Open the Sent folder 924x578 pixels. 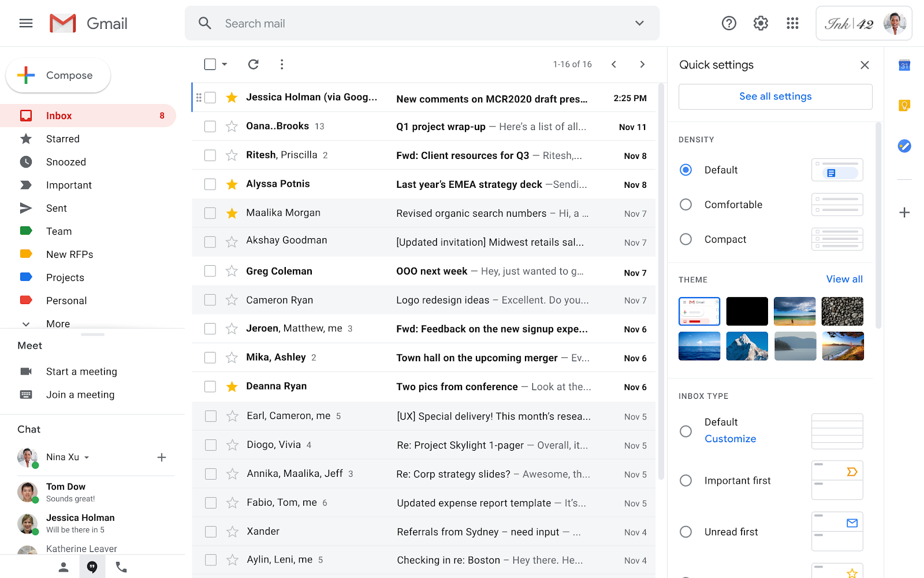(x=56, y=208)
